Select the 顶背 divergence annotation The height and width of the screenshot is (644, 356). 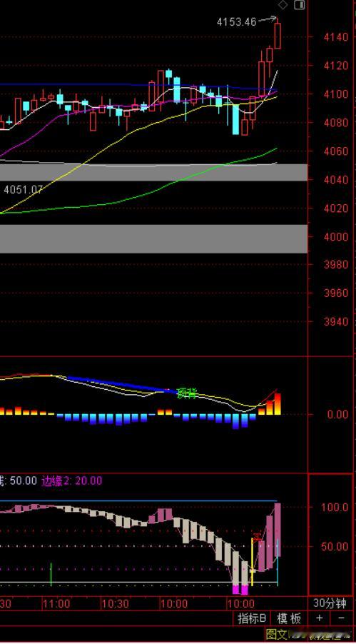click(186, 393)
